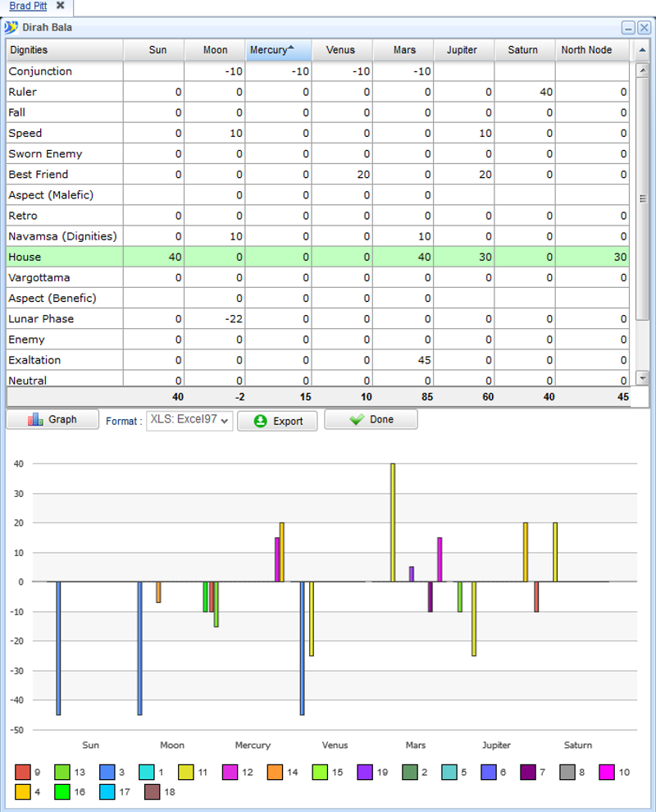
Task: Click the green checkmark on the Done button
Action: (x=356, y=419)
